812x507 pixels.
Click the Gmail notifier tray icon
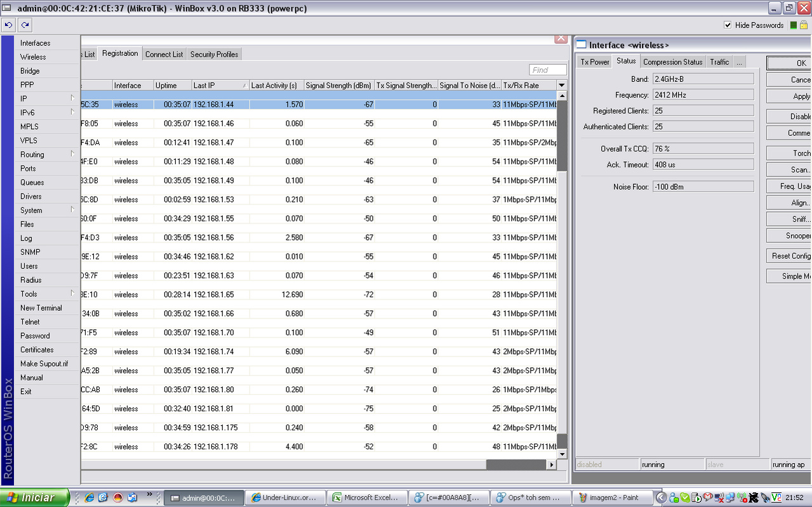707,497
